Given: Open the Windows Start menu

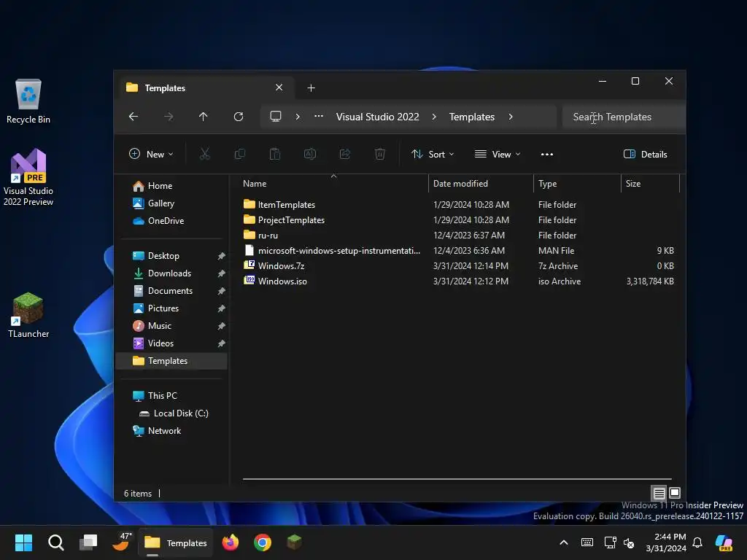Looking at the screenshot, I should [23, 542].
